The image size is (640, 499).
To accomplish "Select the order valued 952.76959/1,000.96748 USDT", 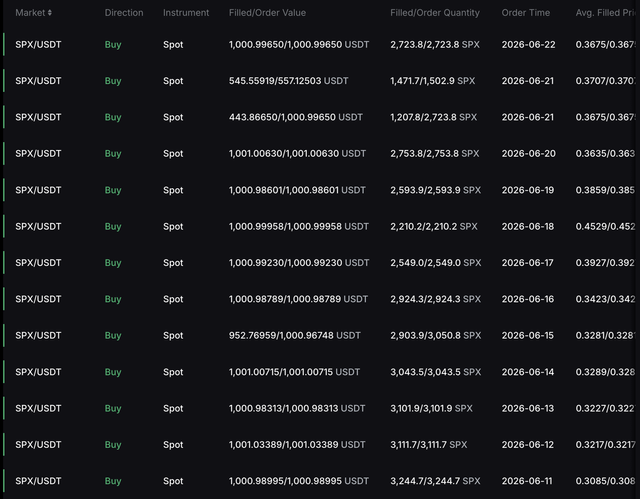I will 294,335.
